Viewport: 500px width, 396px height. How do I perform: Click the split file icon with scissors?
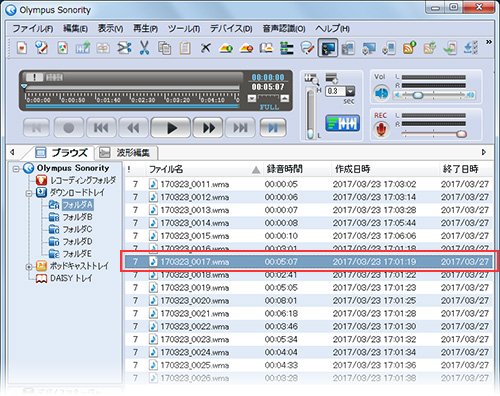[x=124, y=48]
